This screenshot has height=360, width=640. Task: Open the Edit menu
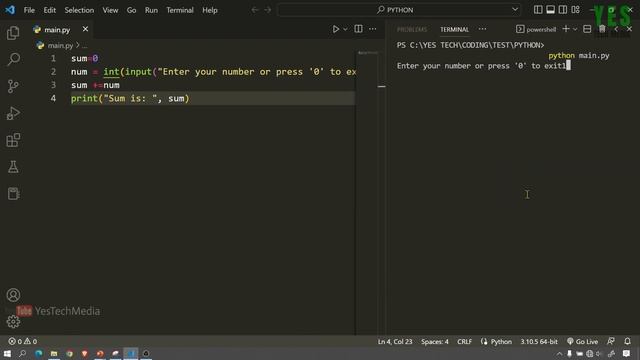[49, 10]
